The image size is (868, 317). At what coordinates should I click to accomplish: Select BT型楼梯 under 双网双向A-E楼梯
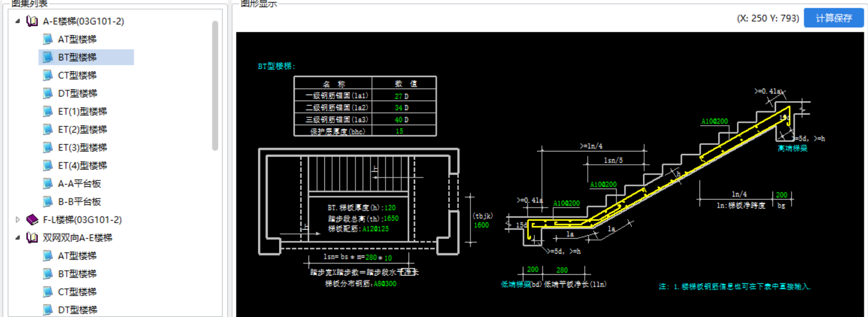77,274
